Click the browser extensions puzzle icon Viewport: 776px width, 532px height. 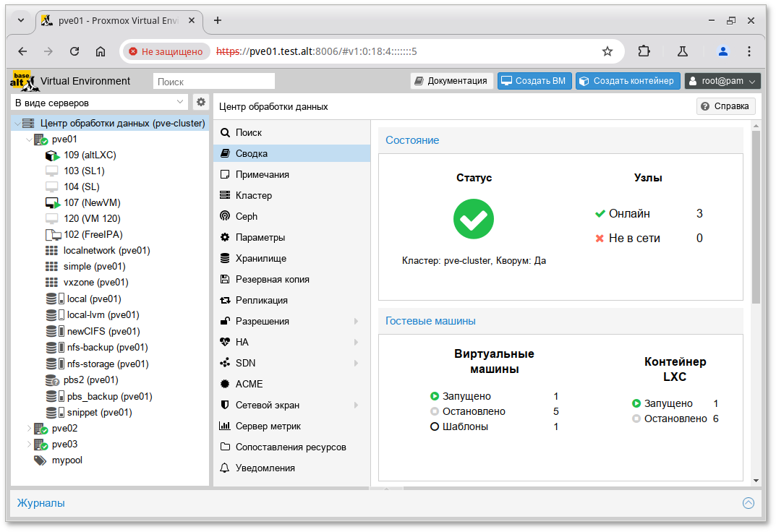[644, 51]
